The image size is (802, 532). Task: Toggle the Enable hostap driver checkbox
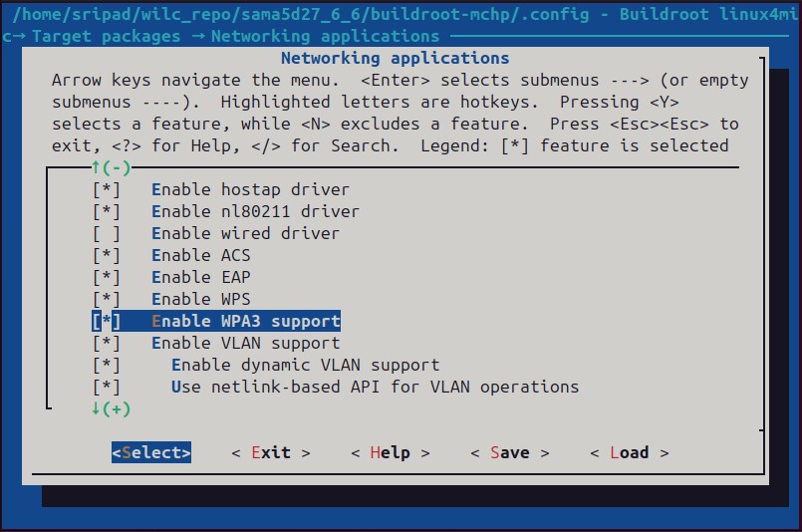[107, 189]
